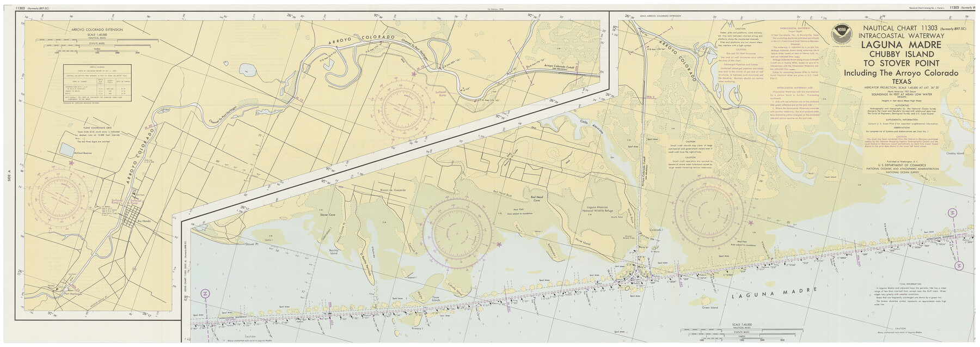This screenshot has width=980, height=347.
Task: Click the compass rose east of Arroyo Colorado Cutoff
Action: coord(708,211)
